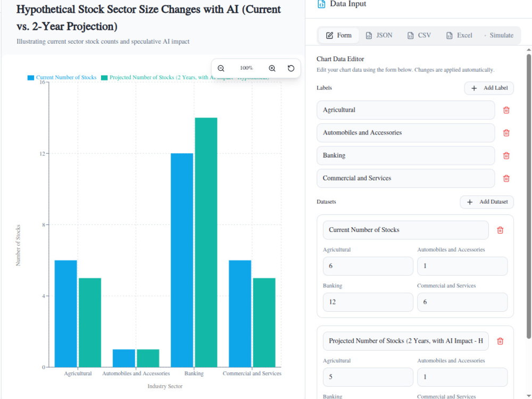This screenshot has width=532, height=399.
Task: Reset chart zoom with the rotate icon
Action: [x=291, y=68]
